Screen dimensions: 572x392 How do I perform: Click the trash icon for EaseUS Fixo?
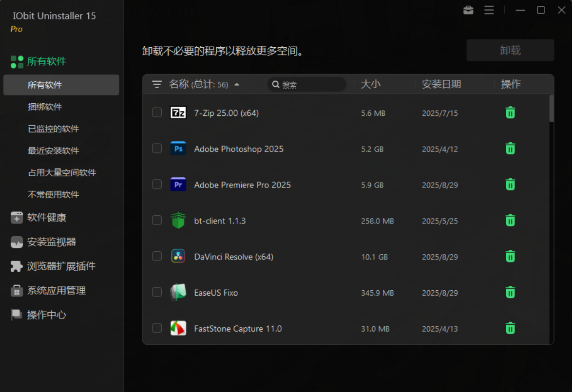tap(510, 292)
